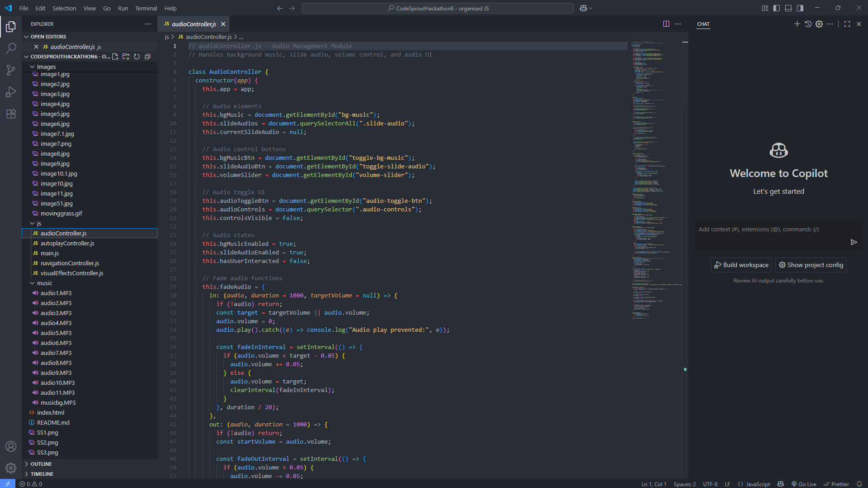Click the New File icon in explorer
Screen dimensions: 868x488
tap(115, 57)
